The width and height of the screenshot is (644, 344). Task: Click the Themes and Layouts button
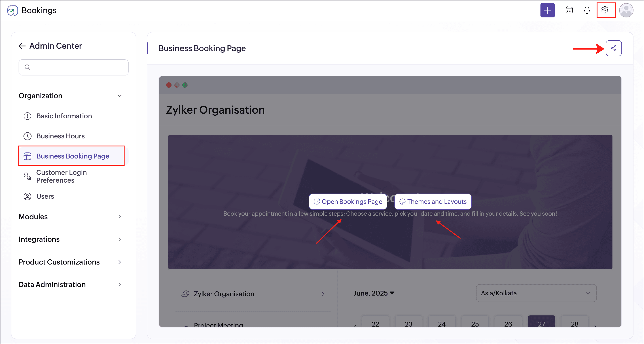point(433,201)
